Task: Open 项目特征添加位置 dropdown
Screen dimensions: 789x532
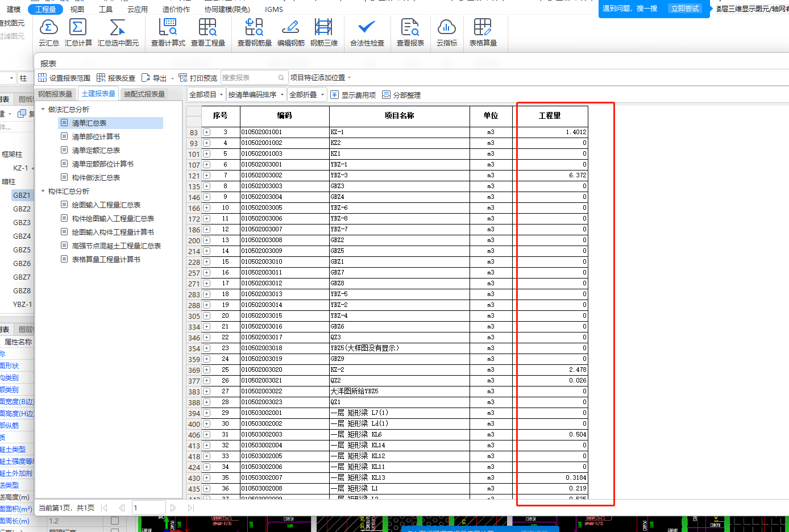Action: [x=321, y=78]
